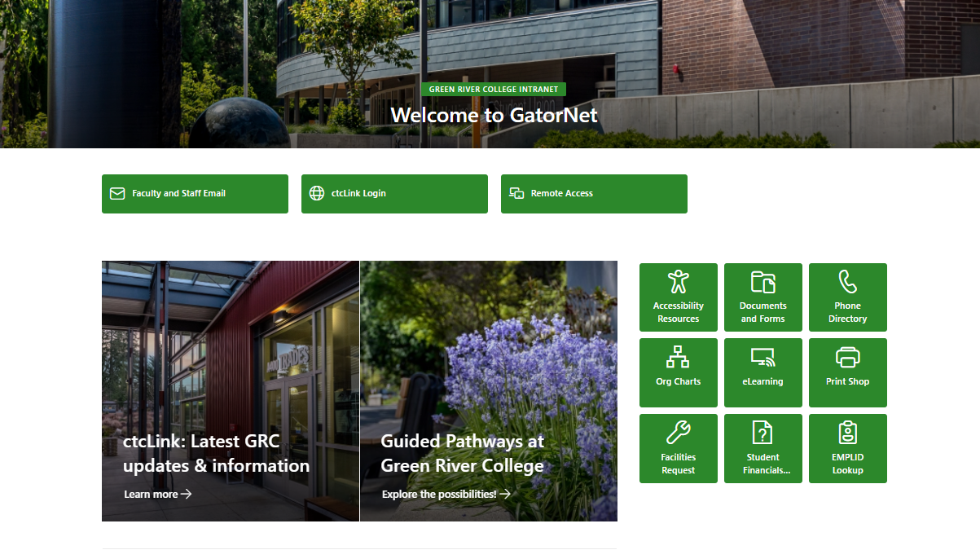
Task: Click the globe icon beside ctcLink Login
Action: 317,194
